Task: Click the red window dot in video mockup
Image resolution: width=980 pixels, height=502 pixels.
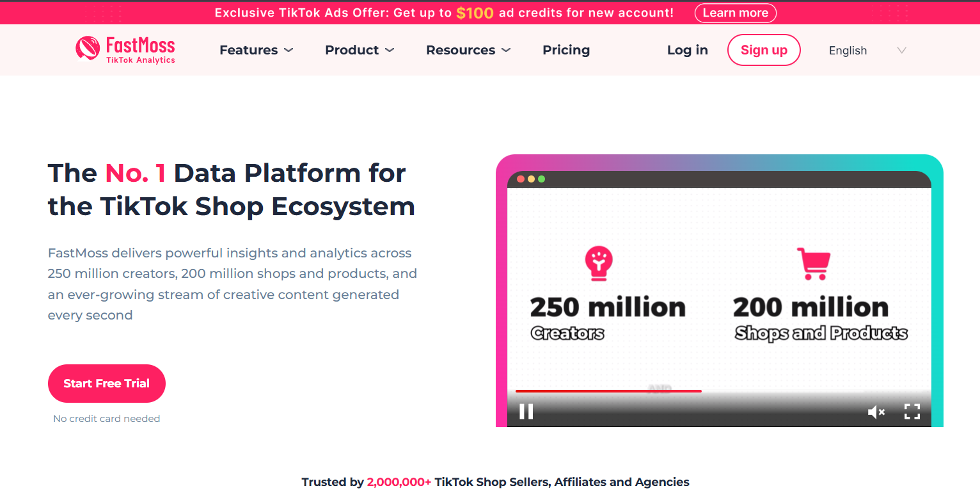Action: coord(521,179)
